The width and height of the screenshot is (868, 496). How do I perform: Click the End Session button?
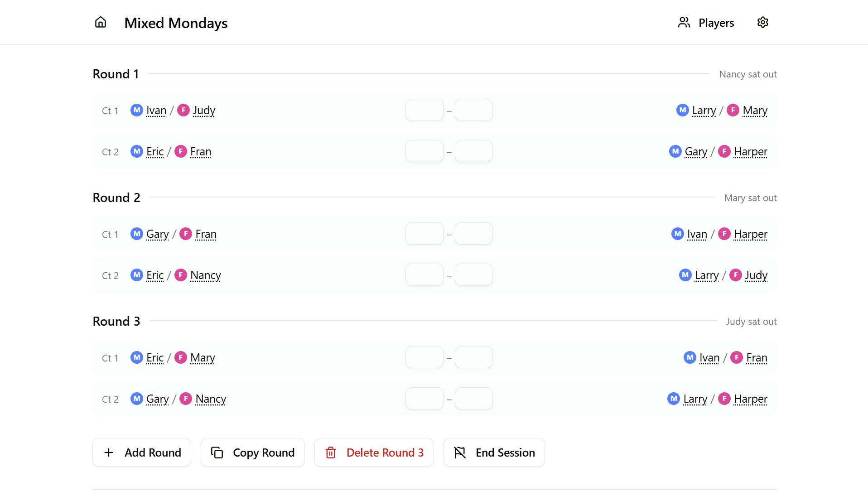pos(494,453)
